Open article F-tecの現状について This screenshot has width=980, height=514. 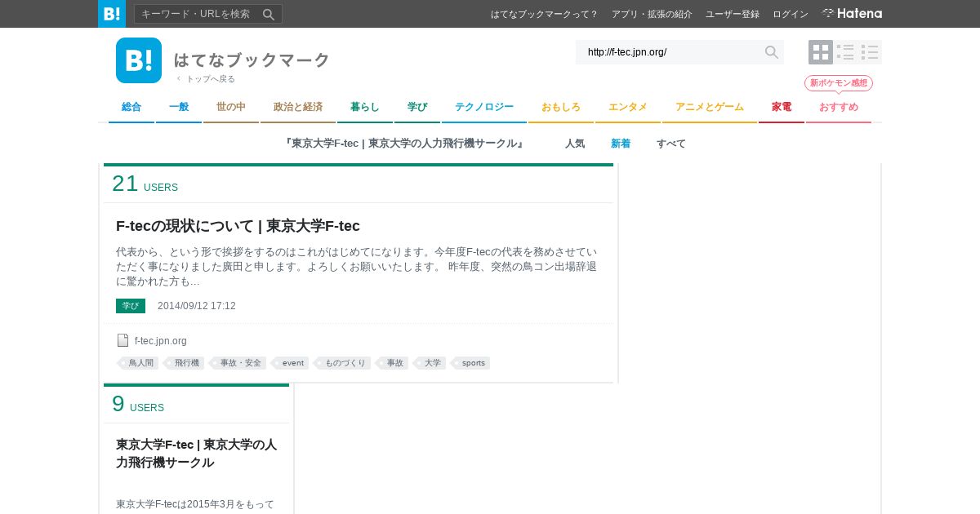[x=238, y=226]
